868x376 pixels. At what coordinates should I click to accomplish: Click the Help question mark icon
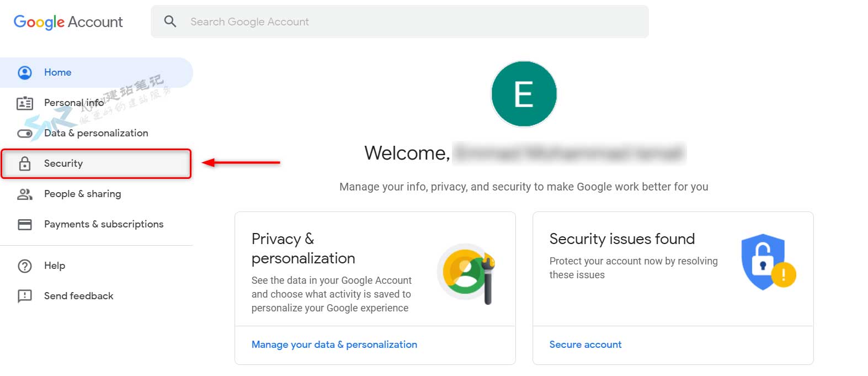pos(25,266)
